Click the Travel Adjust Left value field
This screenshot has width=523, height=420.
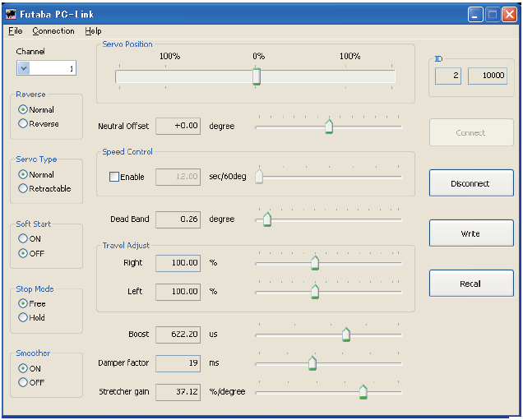(x=178, y=292)
